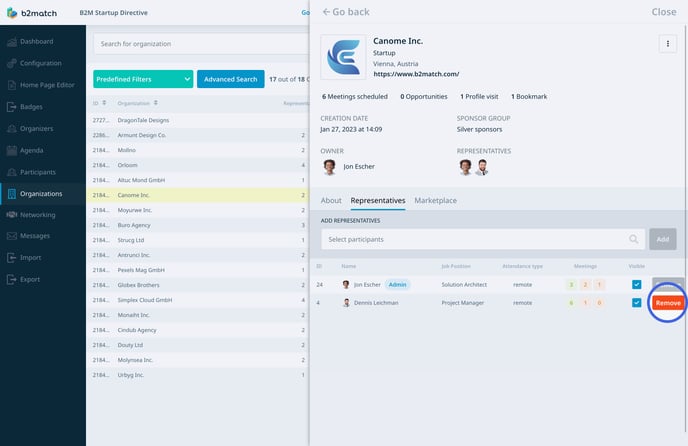
Task: Open Networking in sidebar menu
Action: (x=38, y=215)
